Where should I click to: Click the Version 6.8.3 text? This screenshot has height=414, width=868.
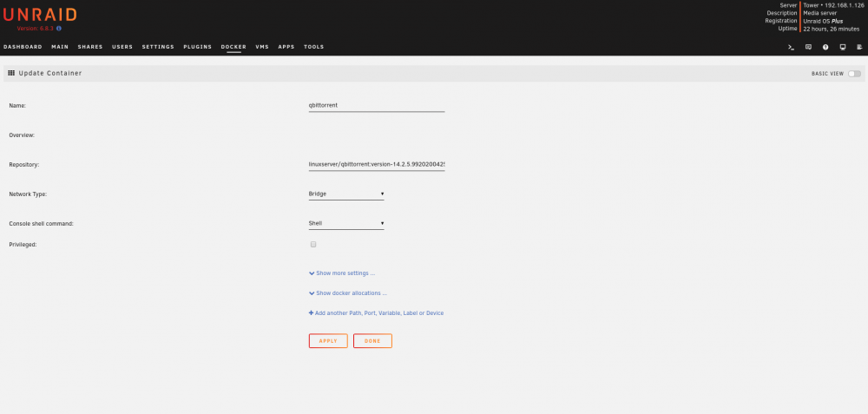point(35,29)
